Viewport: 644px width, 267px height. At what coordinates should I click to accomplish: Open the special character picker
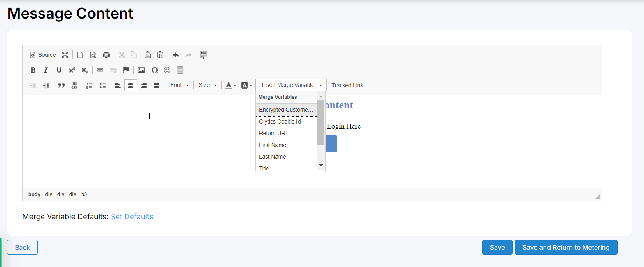(154, 70)
